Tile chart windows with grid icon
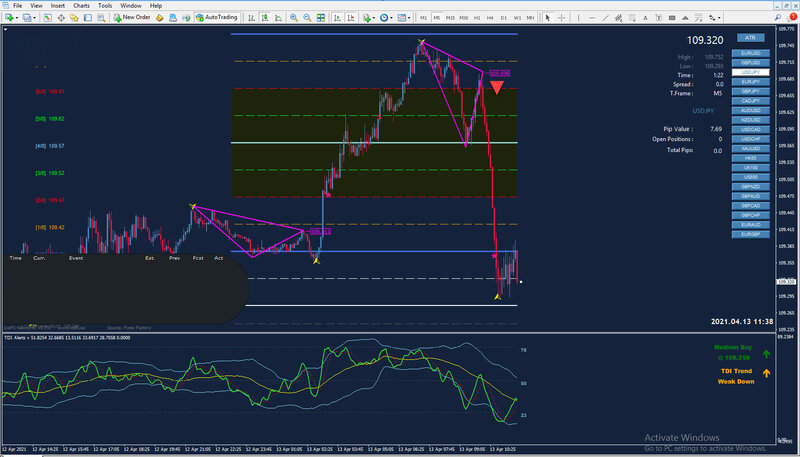 coord(320,18)
